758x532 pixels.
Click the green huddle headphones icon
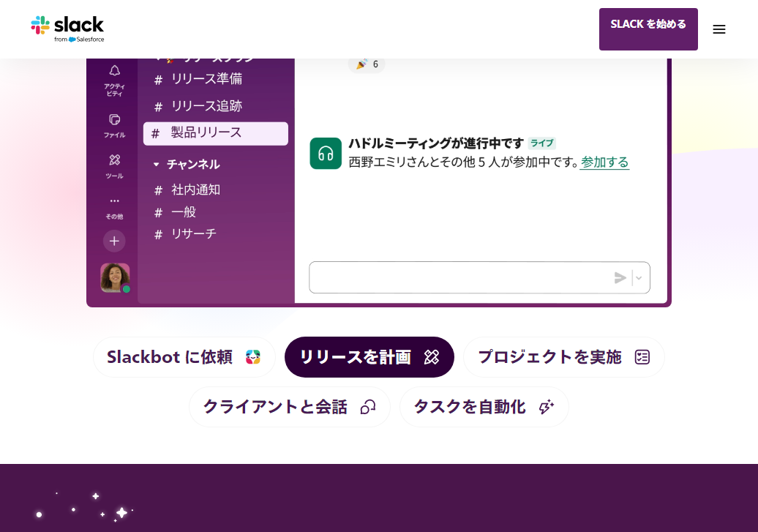click(326, 154)
